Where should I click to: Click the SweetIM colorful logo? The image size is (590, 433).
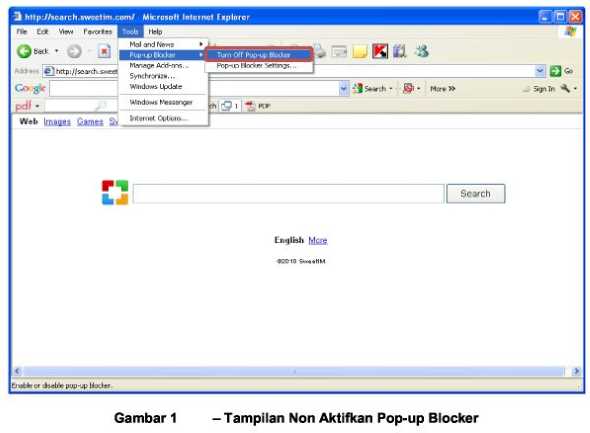[115, 193]
